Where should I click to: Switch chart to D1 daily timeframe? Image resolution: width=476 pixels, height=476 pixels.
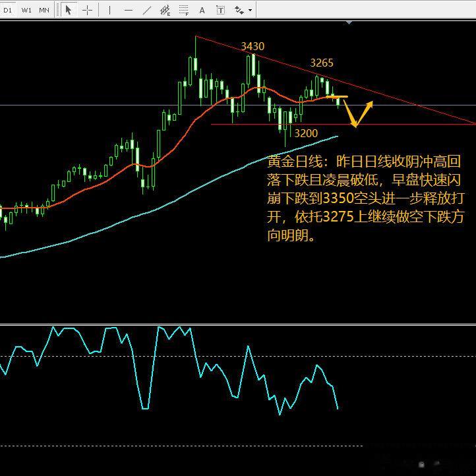[x=7, y=11]
